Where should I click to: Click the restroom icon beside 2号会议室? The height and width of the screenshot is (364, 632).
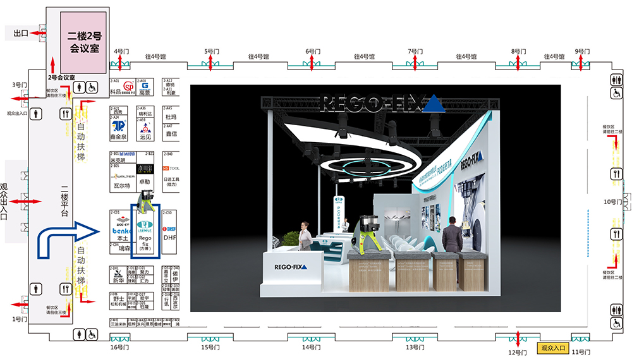point(79,87)
